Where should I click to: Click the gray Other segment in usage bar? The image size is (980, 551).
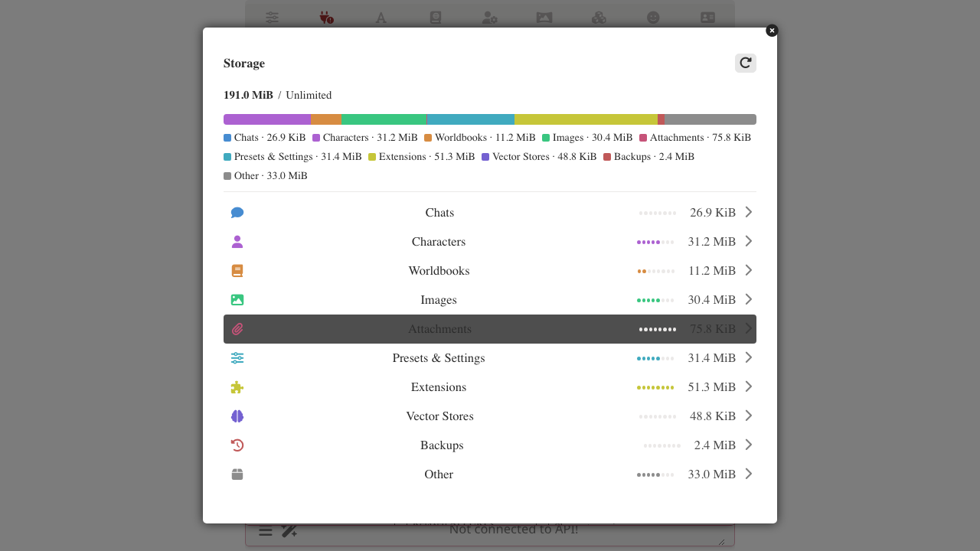710,119
